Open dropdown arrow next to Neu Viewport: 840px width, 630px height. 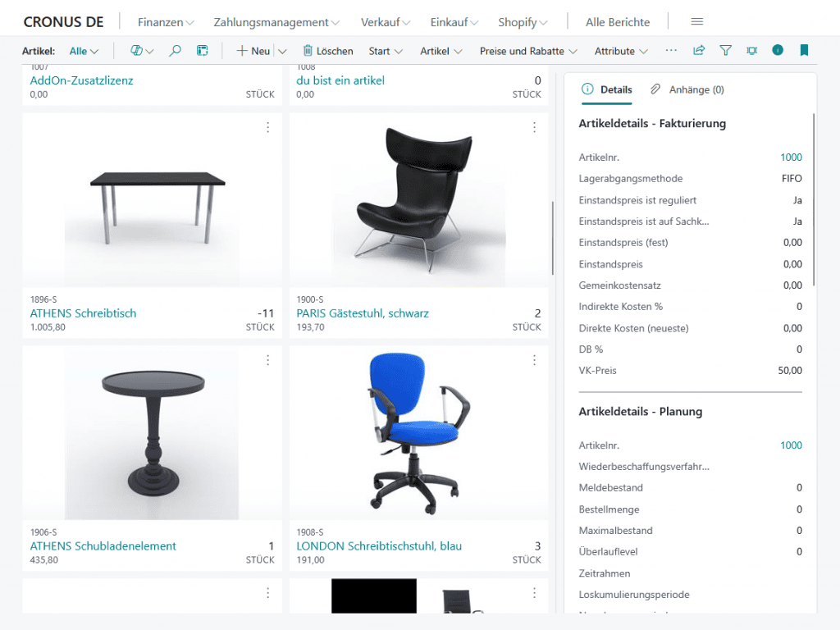click(x=282, y=51)
